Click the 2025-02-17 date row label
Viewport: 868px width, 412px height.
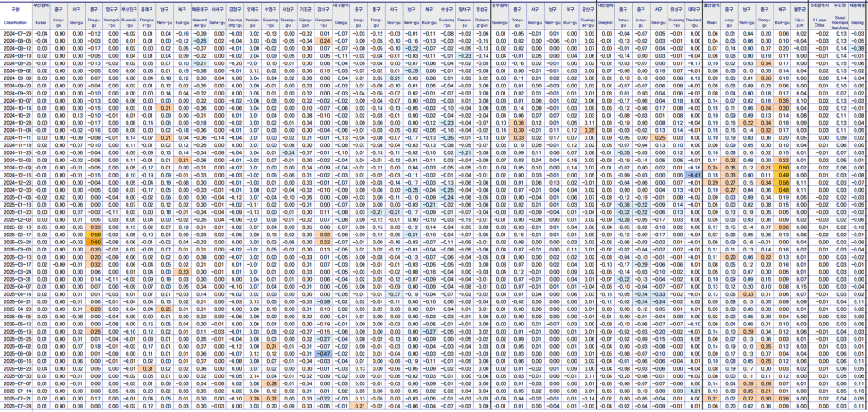(x=15, y=235)
